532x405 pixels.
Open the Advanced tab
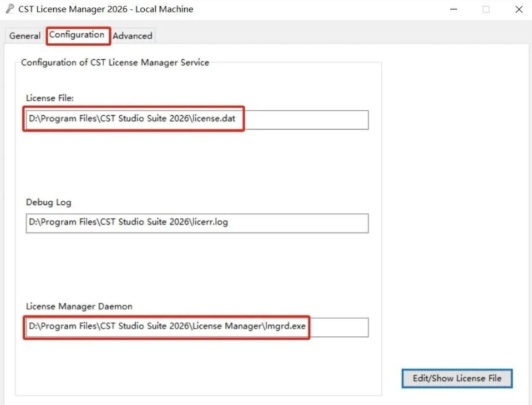[132, 36]
